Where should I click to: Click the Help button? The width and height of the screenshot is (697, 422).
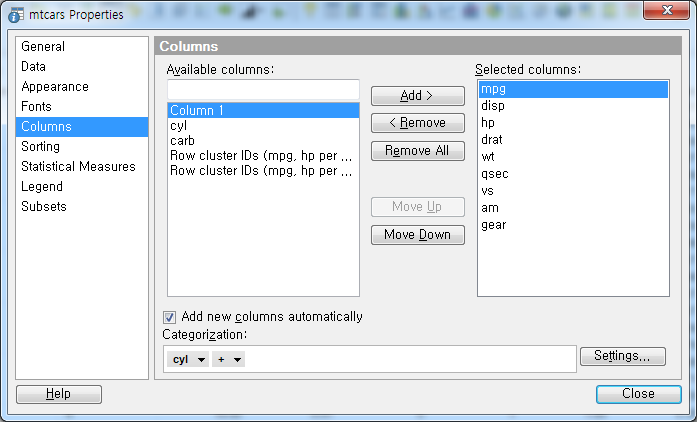point(58,394)
